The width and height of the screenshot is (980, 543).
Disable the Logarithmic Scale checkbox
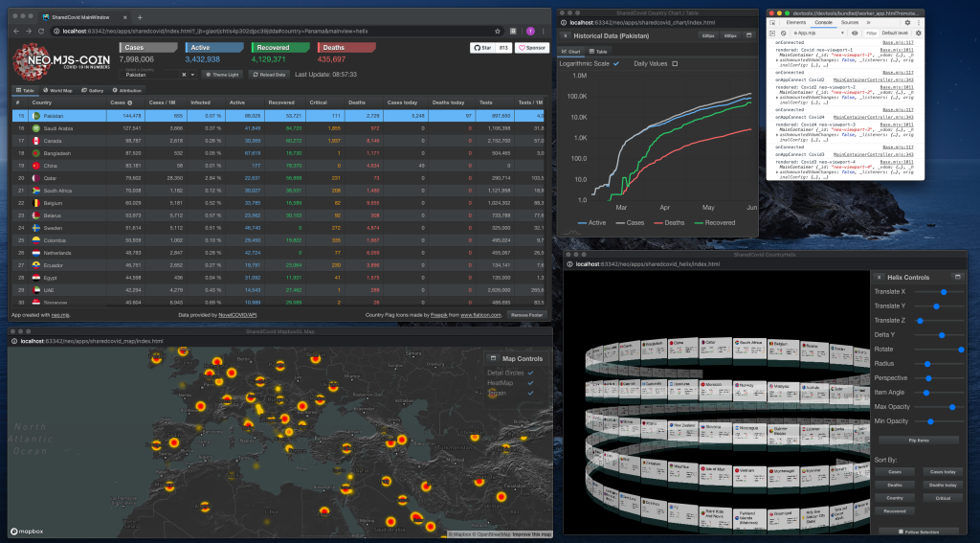click(616, 63)
